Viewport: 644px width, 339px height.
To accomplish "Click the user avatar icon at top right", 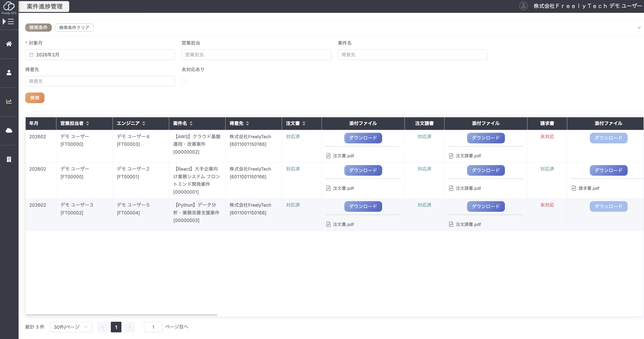I will click(523, 6).
